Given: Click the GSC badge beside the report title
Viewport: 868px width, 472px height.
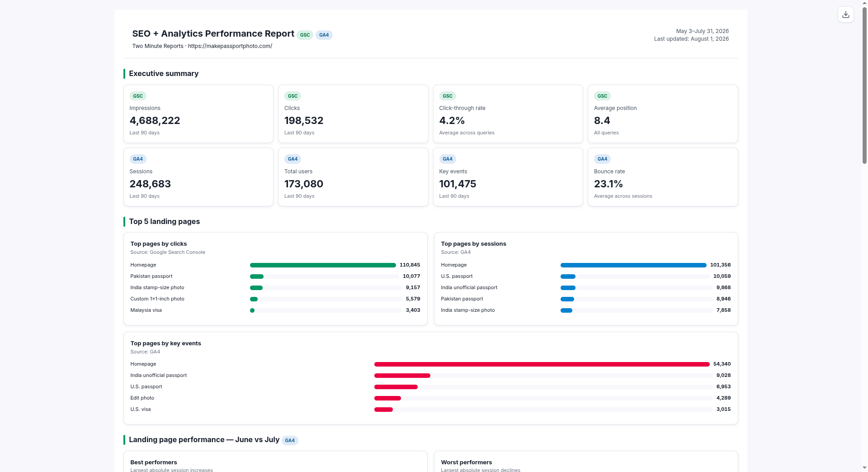Looking at the screenshot, I should coord(305,35).
